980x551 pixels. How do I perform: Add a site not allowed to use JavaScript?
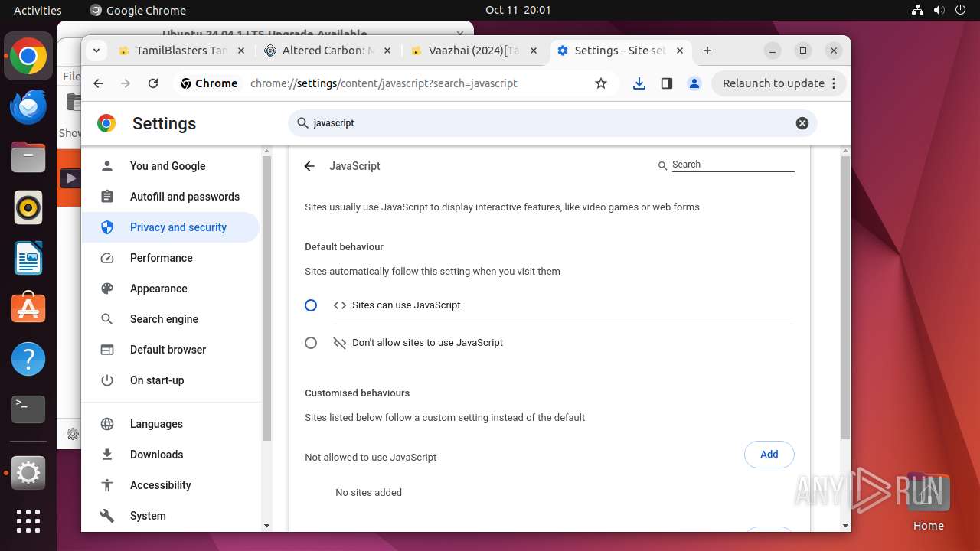coord(769,455)
